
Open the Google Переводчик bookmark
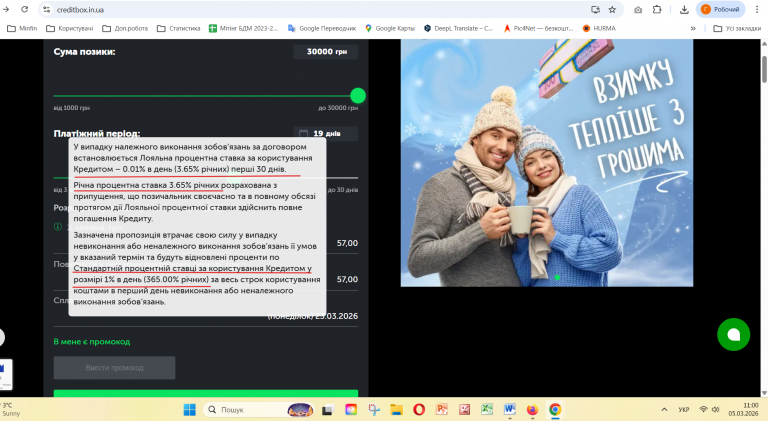coord(322,28)
